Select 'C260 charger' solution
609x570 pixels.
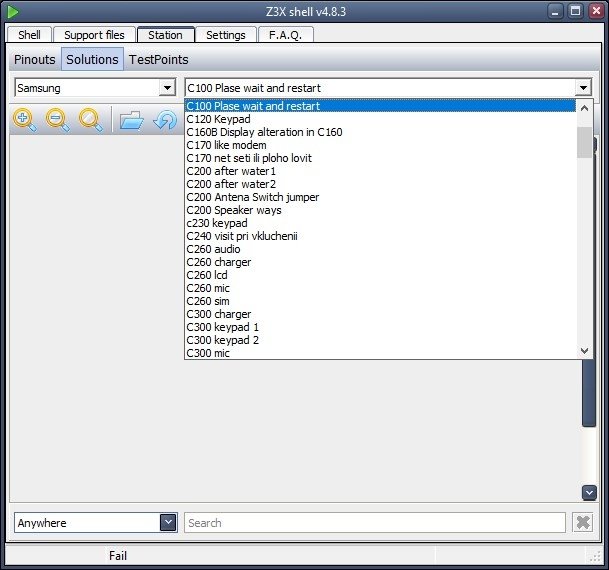point(380,262)
